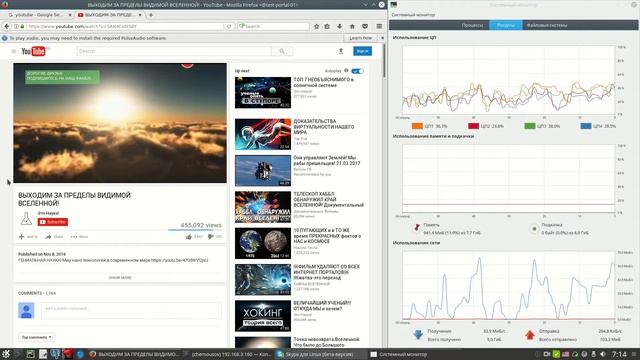Click the thumbs down dislike icon
Screen dimensions: 640x360
pos(211,237)
